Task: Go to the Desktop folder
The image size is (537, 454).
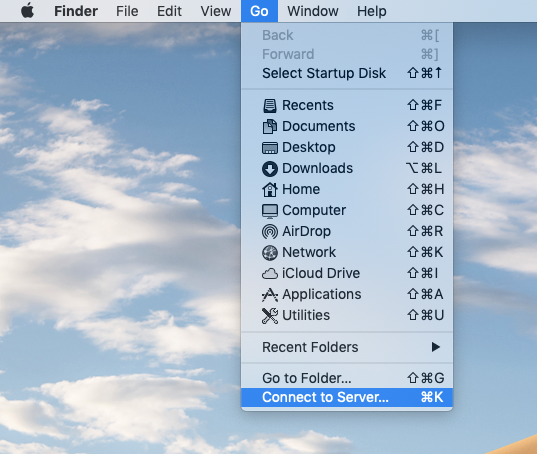Action: pos(347,147)
